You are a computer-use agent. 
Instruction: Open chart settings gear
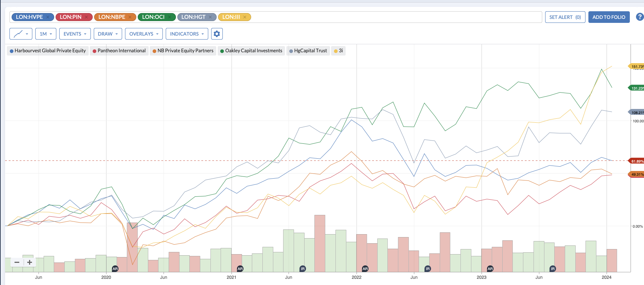point(217,34)
